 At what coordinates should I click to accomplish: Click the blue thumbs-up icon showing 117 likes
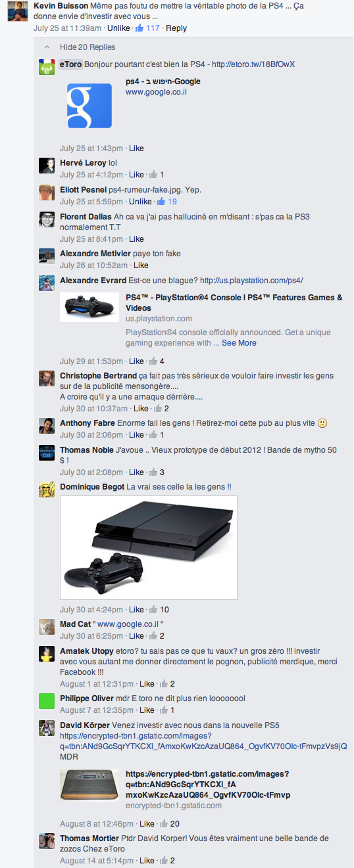[139, 28]
